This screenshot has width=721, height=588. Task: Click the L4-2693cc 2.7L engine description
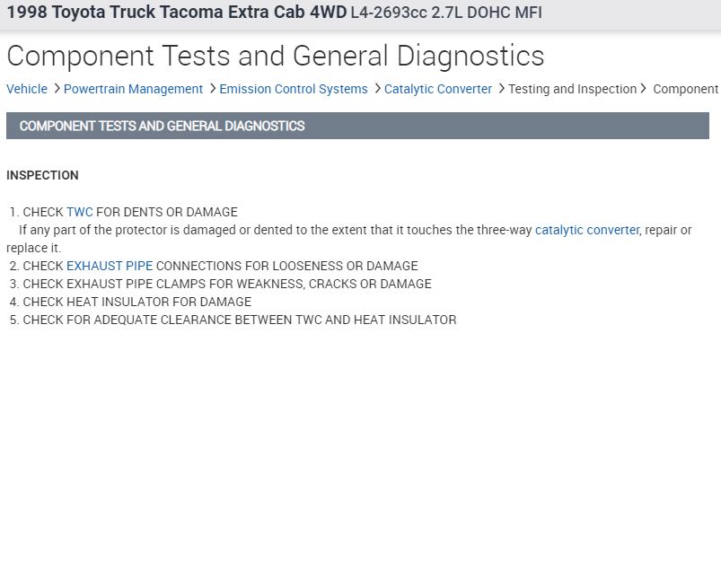click(445, 13)
